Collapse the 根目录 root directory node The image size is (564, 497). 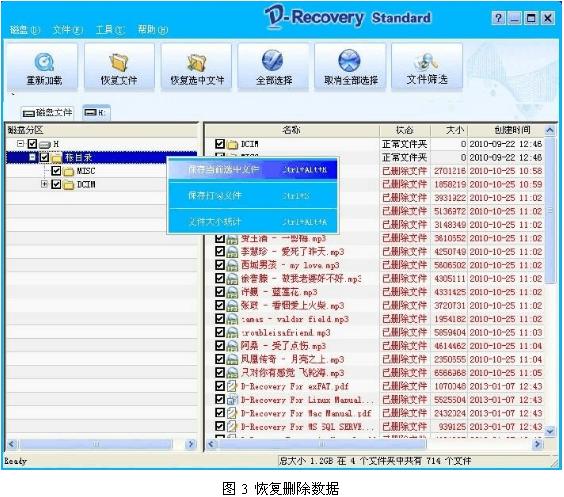point(33,157)
